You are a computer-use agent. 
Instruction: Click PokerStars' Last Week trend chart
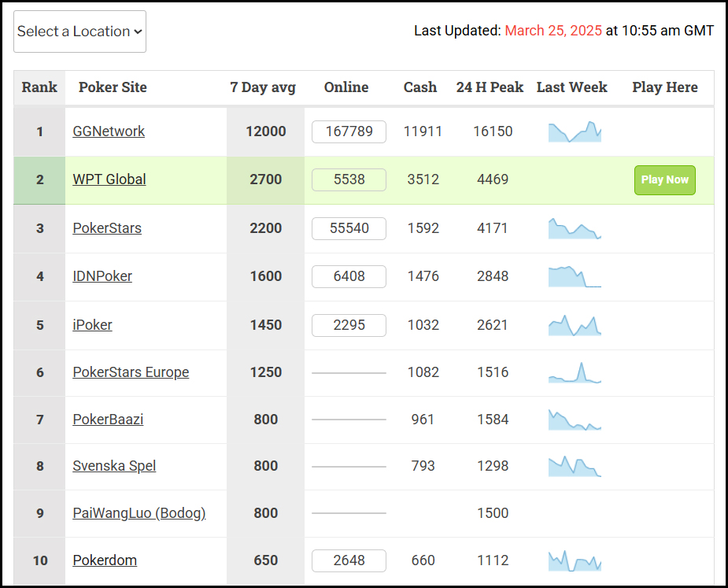575,229
